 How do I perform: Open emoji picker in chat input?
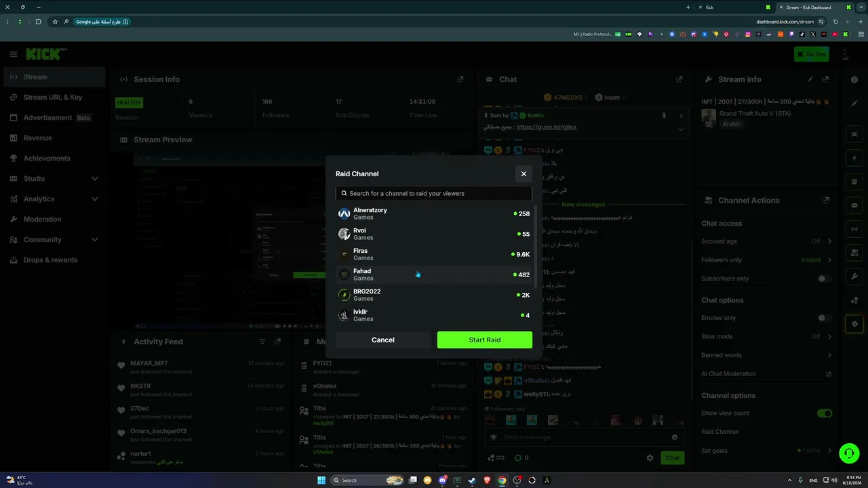click(675, 437)
